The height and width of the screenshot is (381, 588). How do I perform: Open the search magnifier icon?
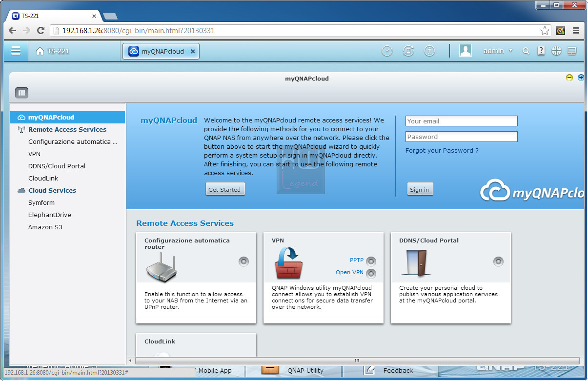[526, 51]
